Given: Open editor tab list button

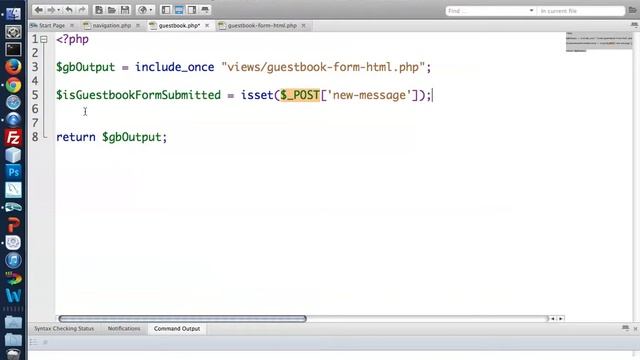Looking at the screenshot, I should click(634, 25).
